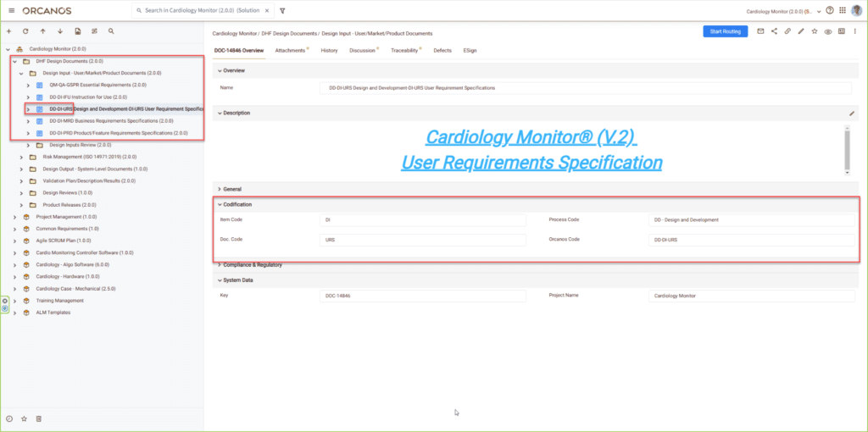Send document by email envelope icon

pyautogui.click(x=760, y=31)
